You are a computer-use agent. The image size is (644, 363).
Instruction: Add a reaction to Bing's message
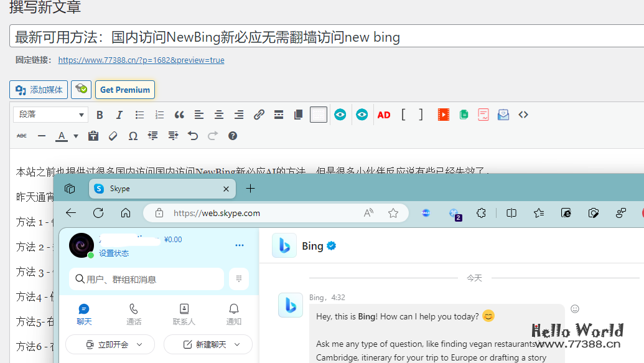pos(575,309)
